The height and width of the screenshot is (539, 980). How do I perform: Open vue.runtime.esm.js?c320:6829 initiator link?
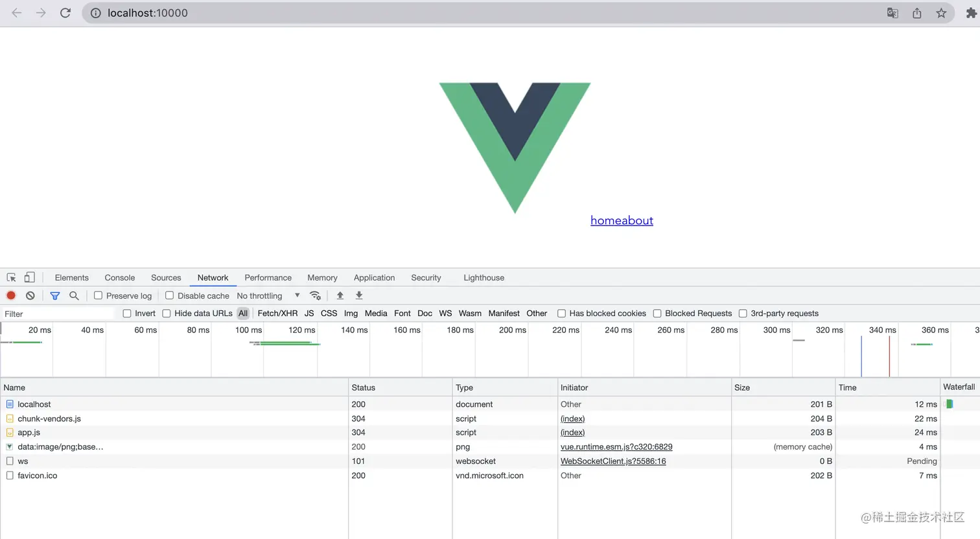pyautogui.click(x=616, y=447)
